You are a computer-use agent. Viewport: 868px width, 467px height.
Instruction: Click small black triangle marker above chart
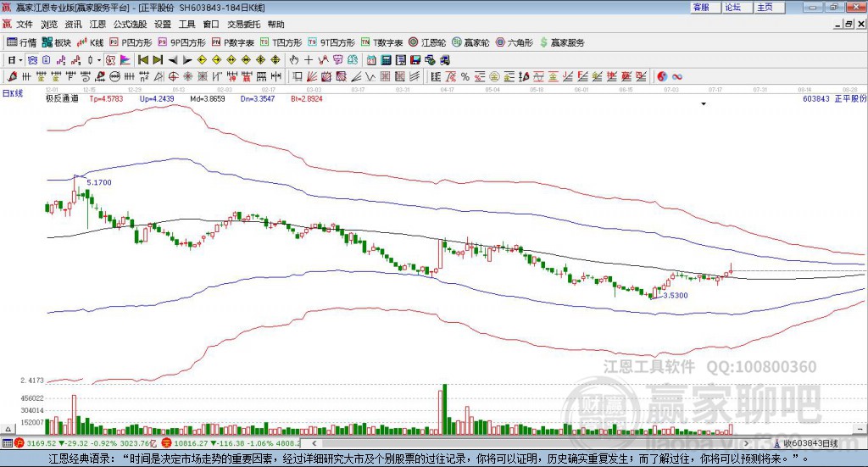click(704, 103)
